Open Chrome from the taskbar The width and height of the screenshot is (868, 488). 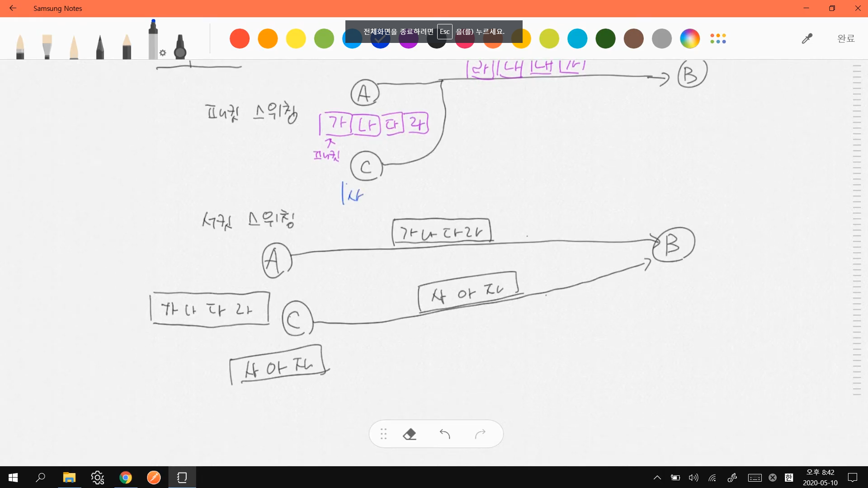tap(126, 478)
